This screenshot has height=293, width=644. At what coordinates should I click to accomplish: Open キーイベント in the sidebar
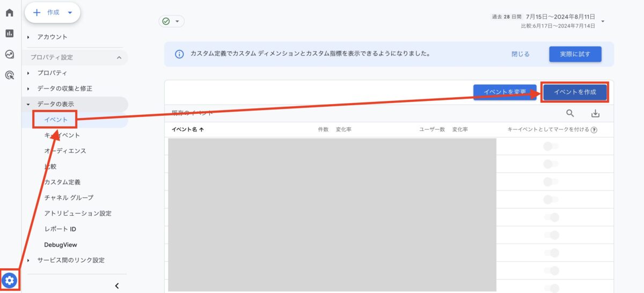tap(62, 135)
